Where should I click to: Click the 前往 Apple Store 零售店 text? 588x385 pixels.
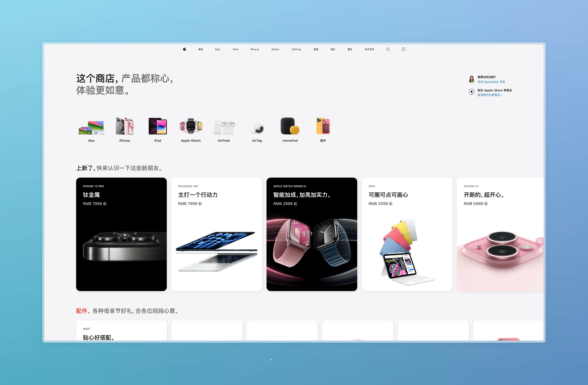coord(495,90)
